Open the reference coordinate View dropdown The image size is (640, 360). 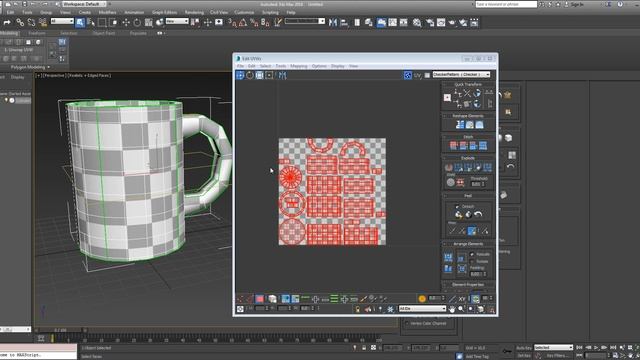[177, 21]
